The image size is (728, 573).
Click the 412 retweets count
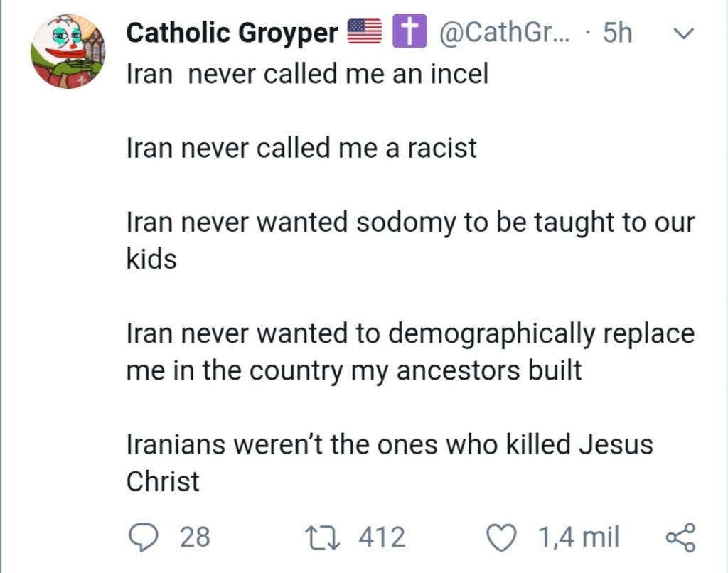(382, 537)
